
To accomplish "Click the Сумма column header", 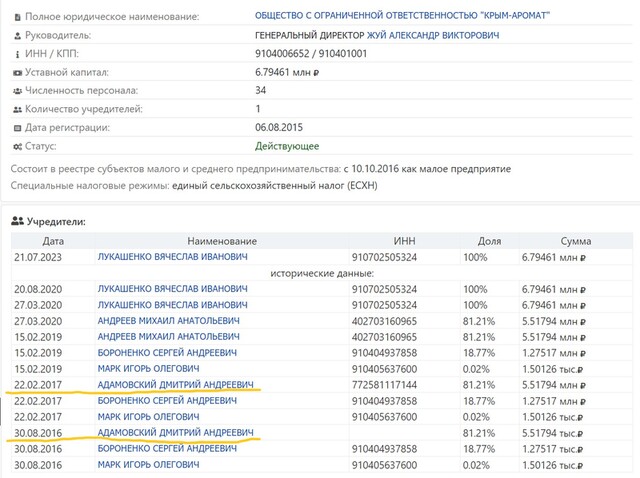I will [575, 241].
